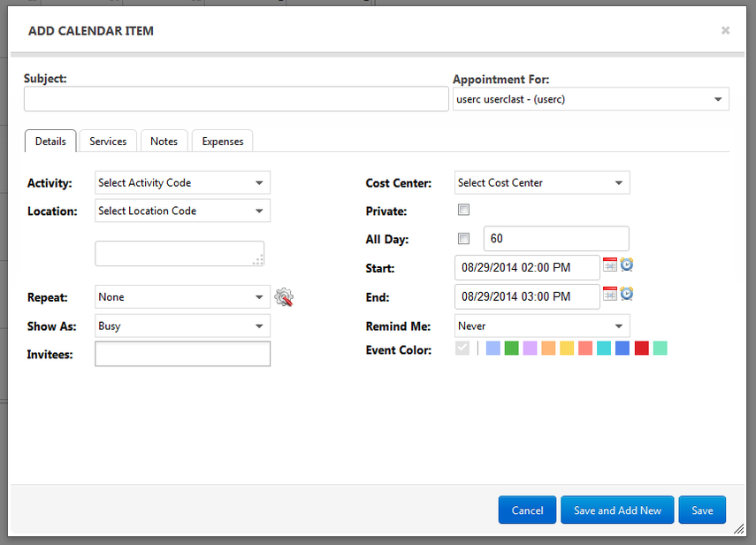Open the Remind Me dropdown
756x545 pixels.
(542, 326)
